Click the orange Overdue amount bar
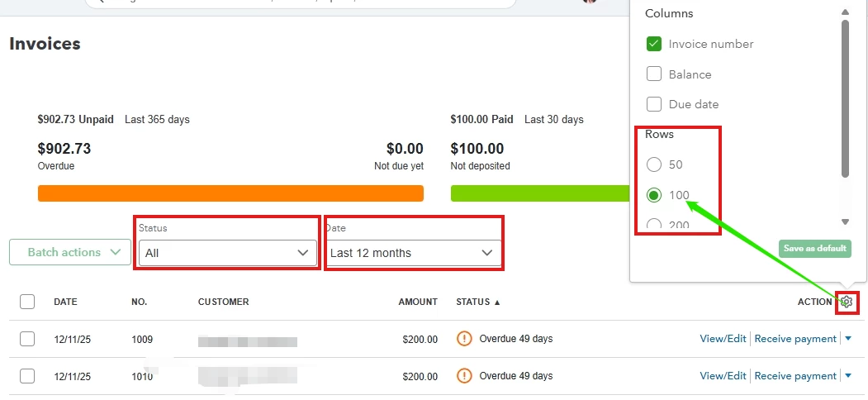 [x=230, y=193]
